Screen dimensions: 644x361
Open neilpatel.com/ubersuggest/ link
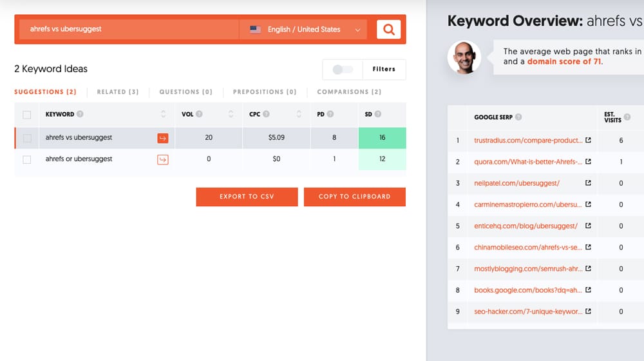coord(516,183)
